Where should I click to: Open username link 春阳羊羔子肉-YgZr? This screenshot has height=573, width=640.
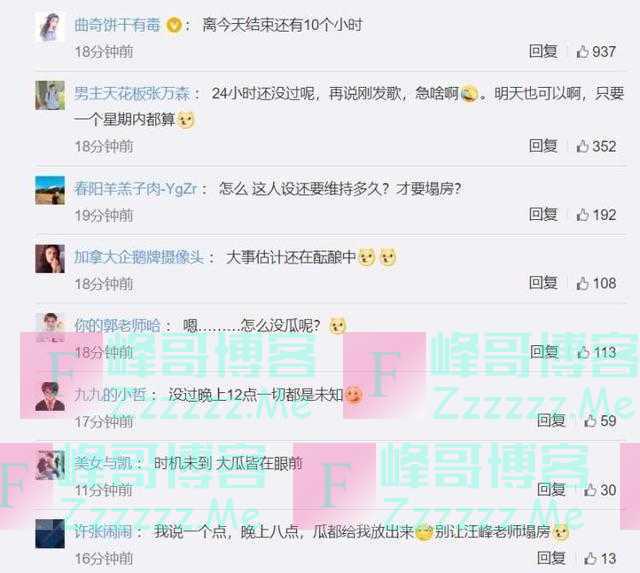pos(136,189)
